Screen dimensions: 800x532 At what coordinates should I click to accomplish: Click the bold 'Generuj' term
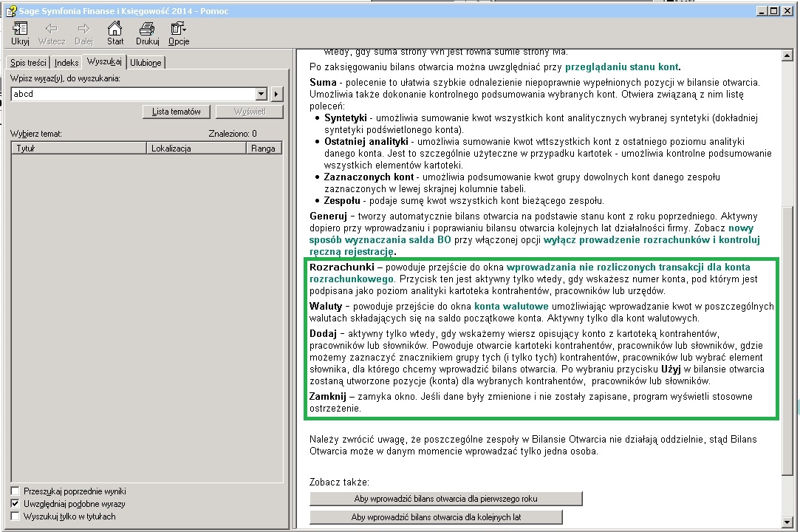(x=328, y=216)
